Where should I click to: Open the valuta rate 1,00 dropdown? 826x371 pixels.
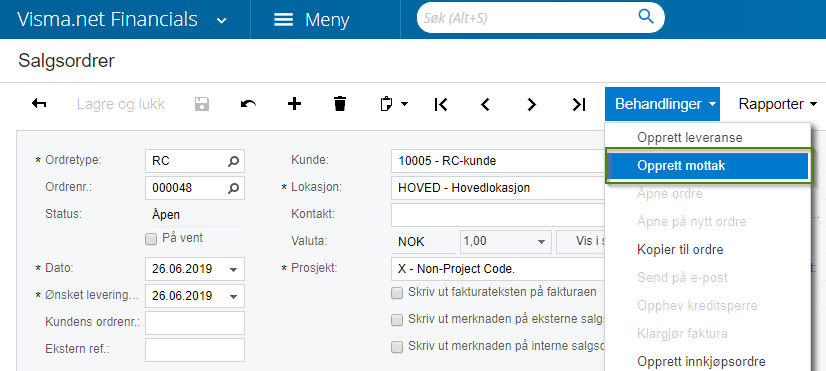(x=541, y=242)
